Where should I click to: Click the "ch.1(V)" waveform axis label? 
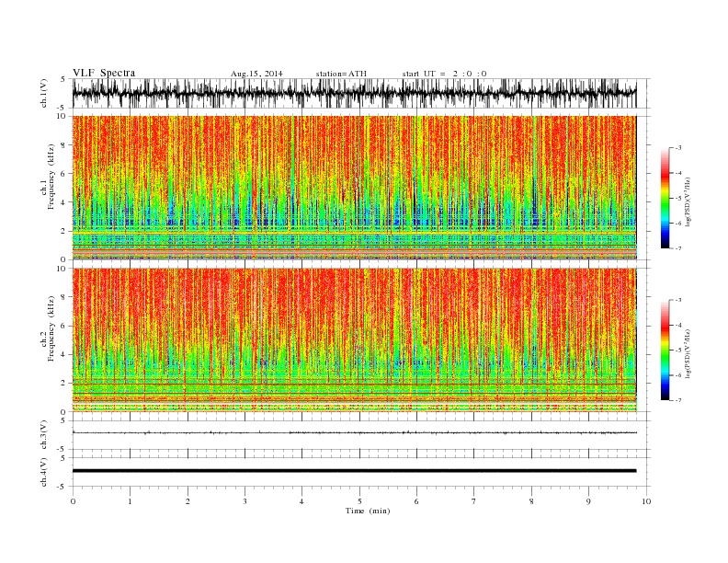pos(43,93)
